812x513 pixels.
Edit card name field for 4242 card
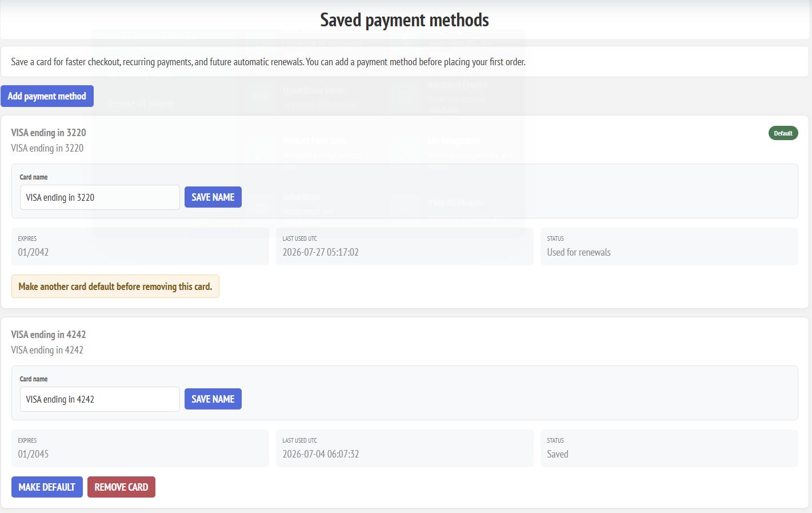(100, 399)
